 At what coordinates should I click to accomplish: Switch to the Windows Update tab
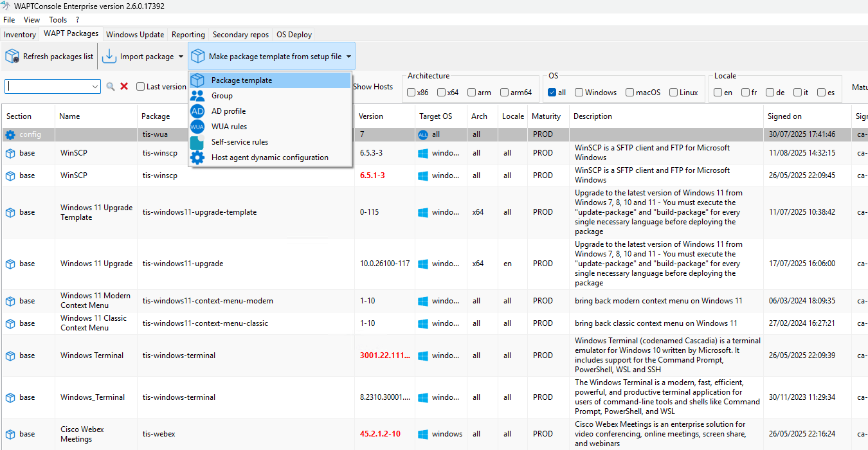(x=135, y=35)
